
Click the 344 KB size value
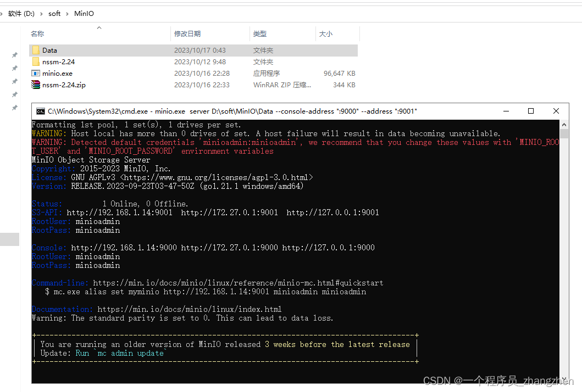click(344, 85)
